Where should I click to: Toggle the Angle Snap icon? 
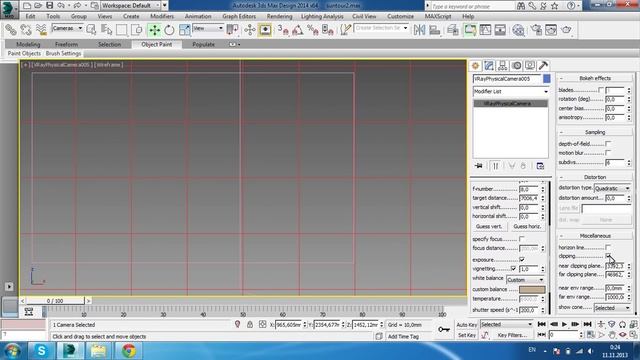pyautogui.click(x=298, y=30)
